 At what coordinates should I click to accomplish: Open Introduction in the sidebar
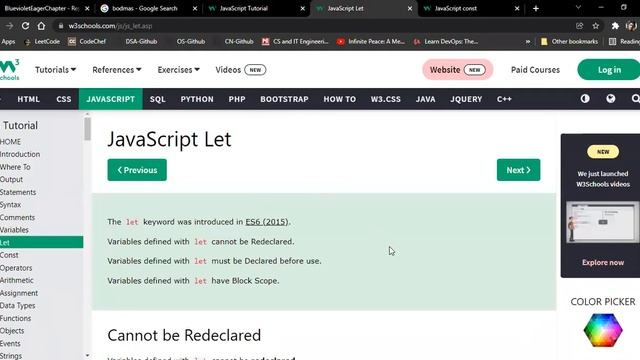pos(20,154)
